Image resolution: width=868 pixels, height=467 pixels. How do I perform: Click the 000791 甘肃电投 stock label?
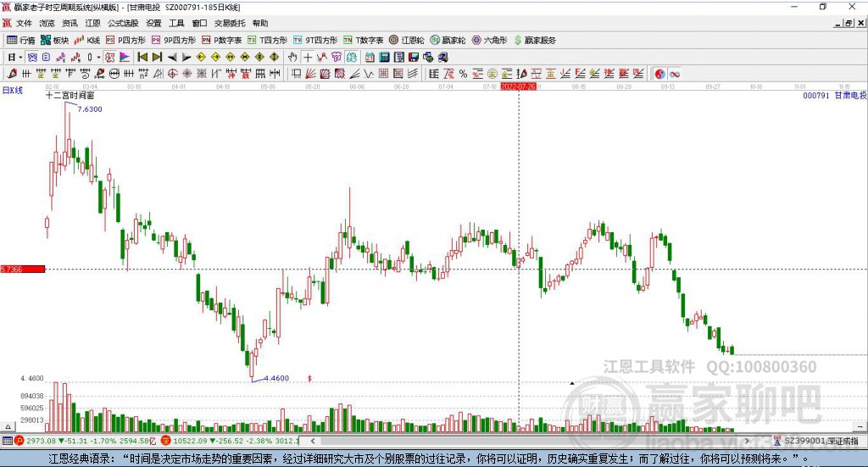[834, 96]
